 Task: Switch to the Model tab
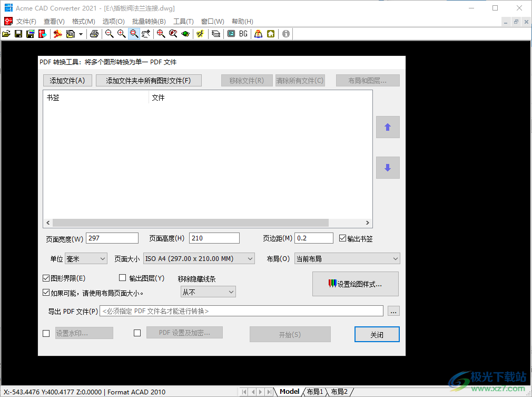pyautogui.click(x=289, y=392)
